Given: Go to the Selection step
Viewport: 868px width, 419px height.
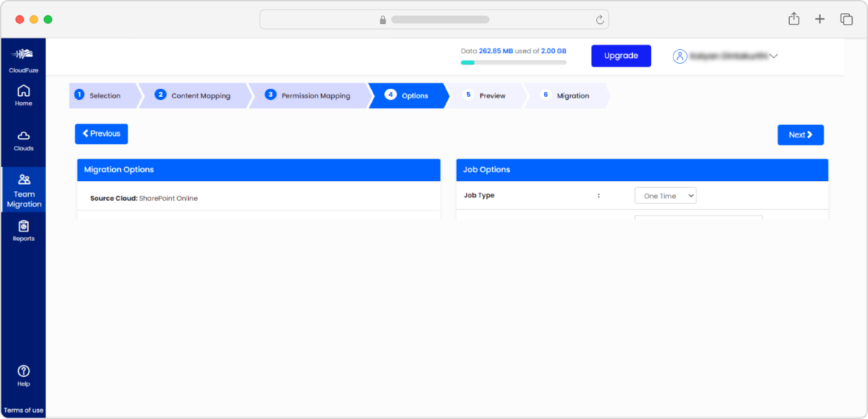Looking at the screenshot, I should 104,95.
